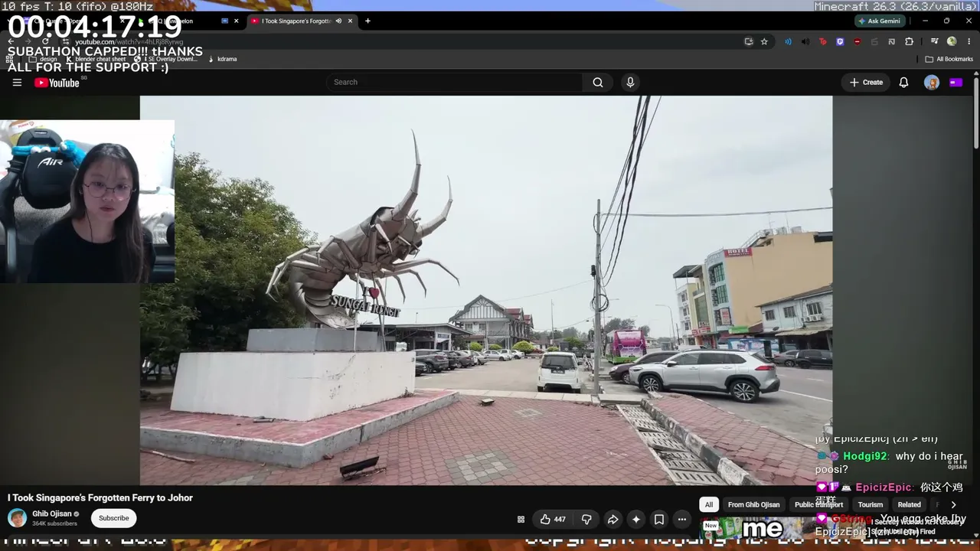Click the install app icon in address bar
The height and width of the screenshot is (551, 980).
(x=749, y=41)
